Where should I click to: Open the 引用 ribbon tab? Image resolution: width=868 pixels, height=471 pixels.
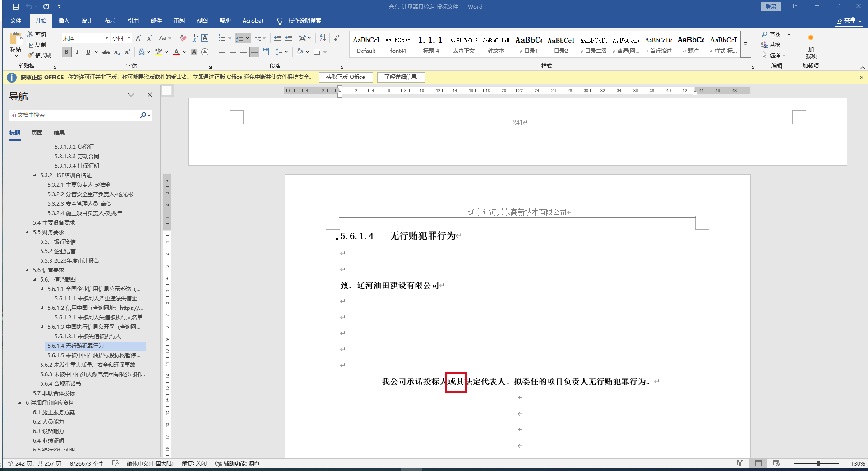[133, 21]
